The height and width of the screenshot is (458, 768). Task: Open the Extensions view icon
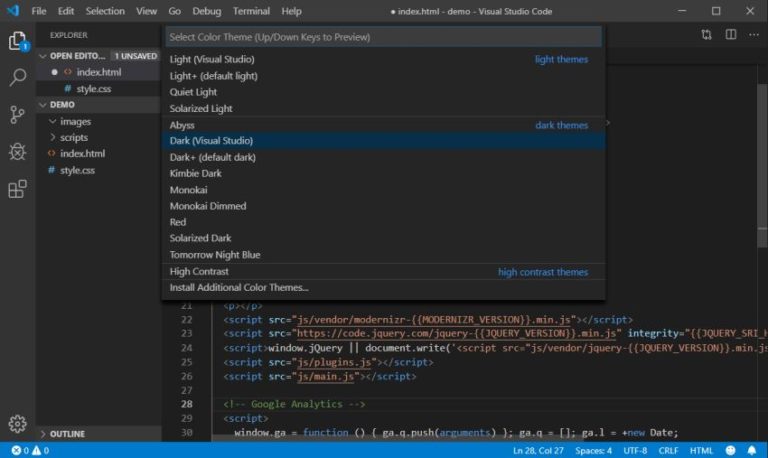point(18,189)
